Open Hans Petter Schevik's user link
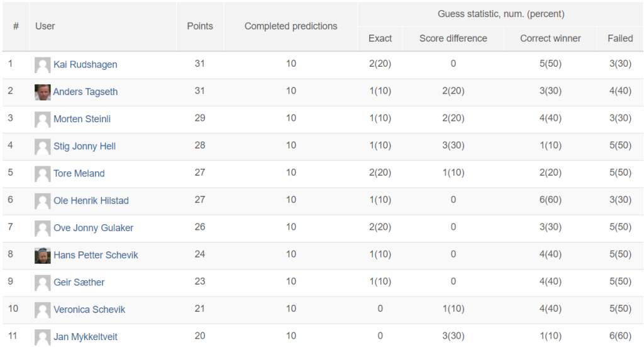The height and width of the screenshot is (347, 644). 96,255
